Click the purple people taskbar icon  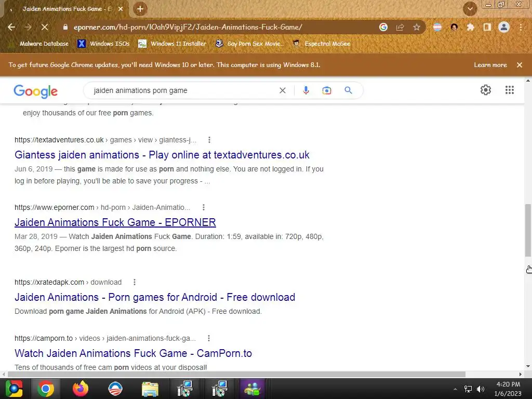[x=252, y=389]
